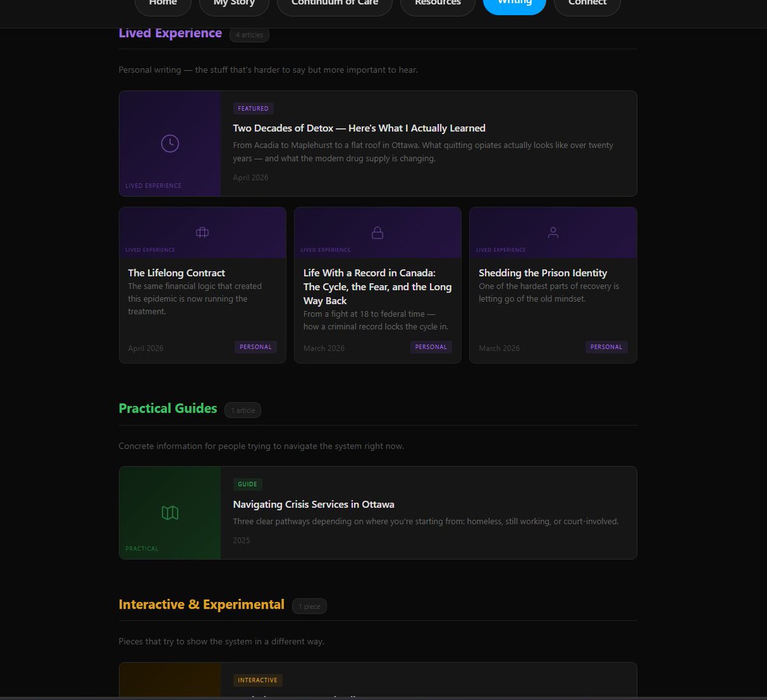767x700 pixels.
Task: Click the 'One of the hardest parts' card description
Action: pyautogui.click(x=549, y=293)
